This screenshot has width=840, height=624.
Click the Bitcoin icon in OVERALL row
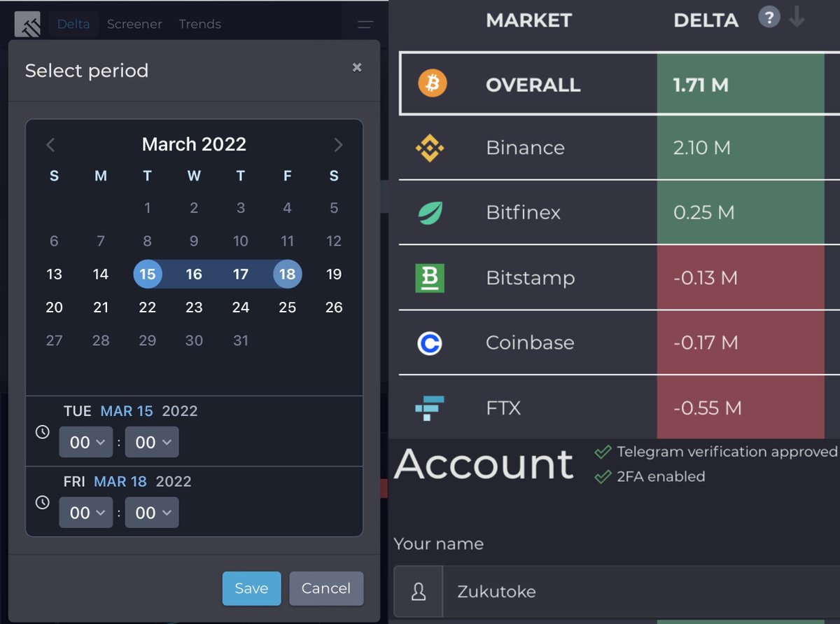(x=433, y=84)
